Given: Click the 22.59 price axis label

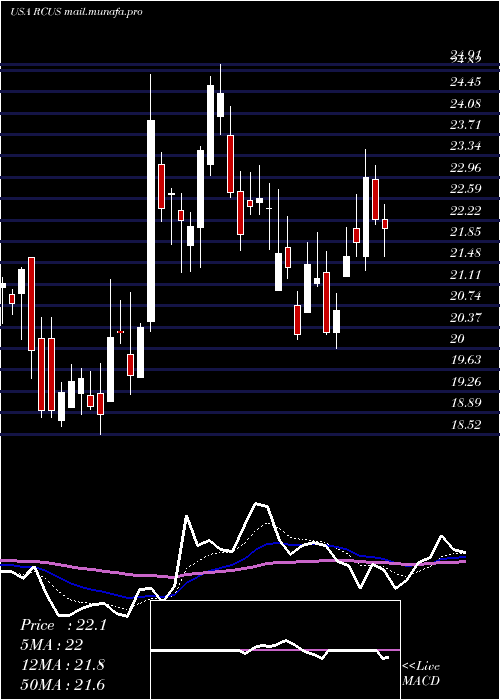Looking at the screenshot, I should click(x=466, y=188).
